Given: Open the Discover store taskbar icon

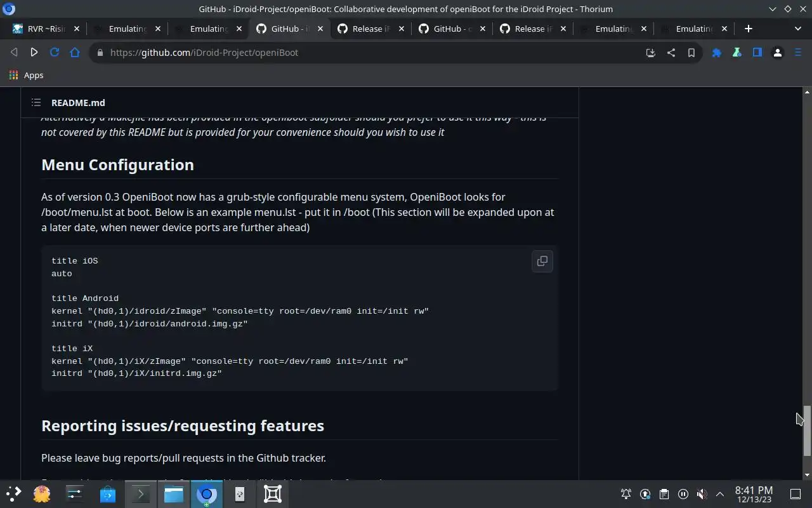Looking at the screenshot, I should (x=108, y=494).
